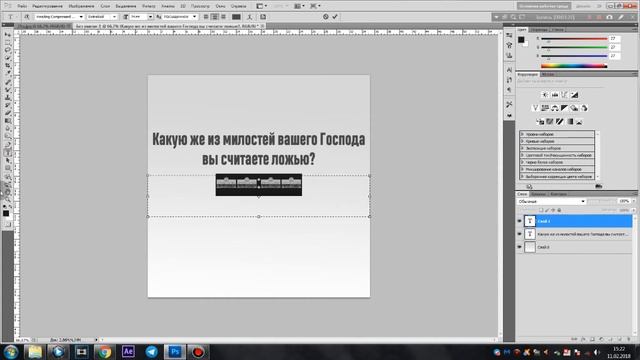The width and height of the screenshot is (640, 360).
Task: Open the 'Обычные' blend mode dropdown
Action: tap(551, 201)
